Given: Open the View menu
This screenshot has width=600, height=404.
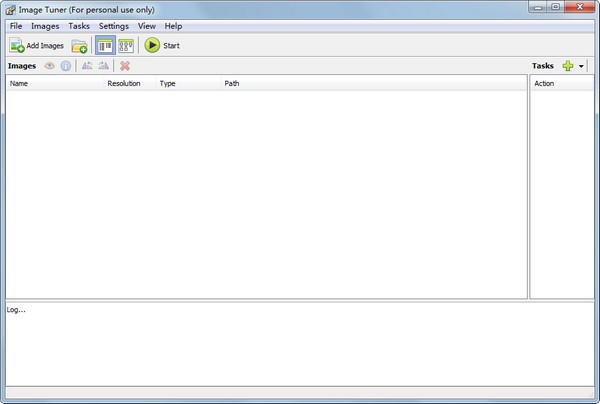Looking at the screenshot, I should click(147, 26).
